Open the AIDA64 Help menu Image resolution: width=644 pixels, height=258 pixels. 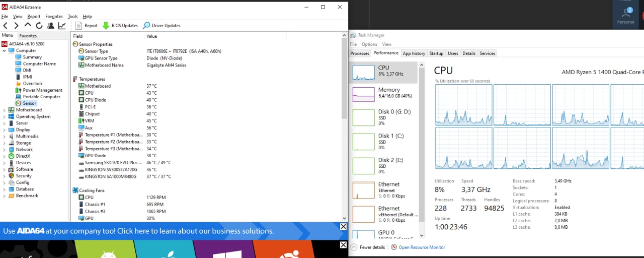click(x=87, y=16)
